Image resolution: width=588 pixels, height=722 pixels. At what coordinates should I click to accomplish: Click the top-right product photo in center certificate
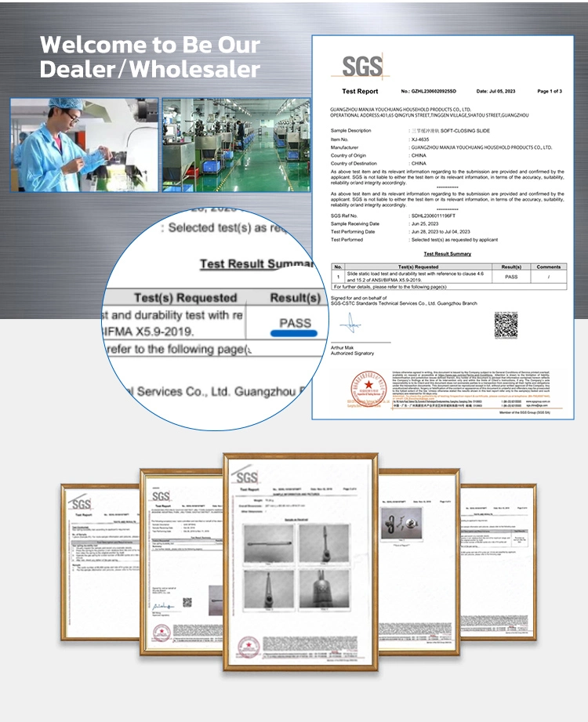(x=324, y=543)
